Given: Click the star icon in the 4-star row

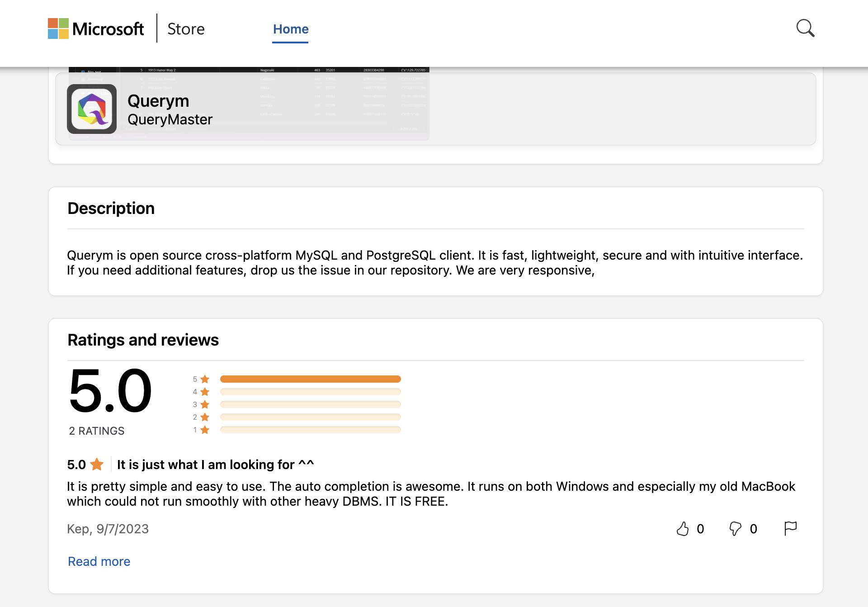Looking at the screenshot, I should [x=205, y=392].
